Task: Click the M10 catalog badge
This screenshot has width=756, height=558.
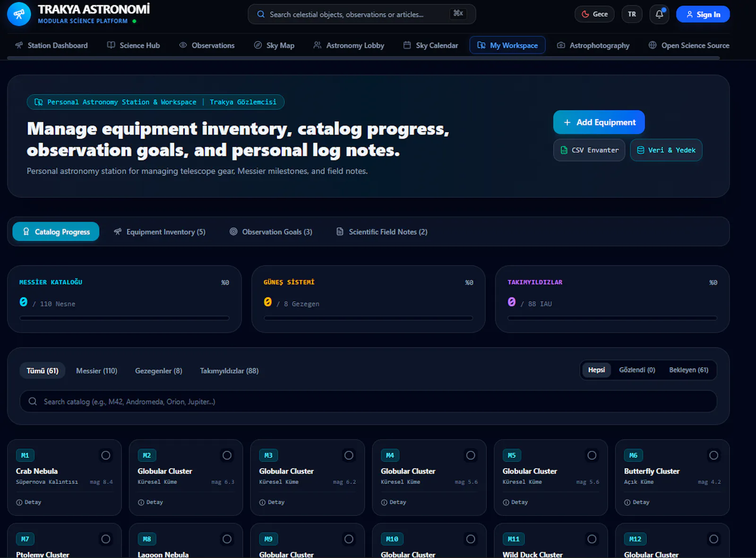Action: click(x=392, y=539)
